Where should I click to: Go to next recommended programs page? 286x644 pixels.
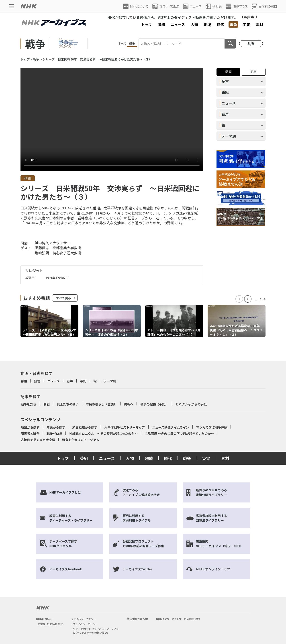tap(248, 299)
